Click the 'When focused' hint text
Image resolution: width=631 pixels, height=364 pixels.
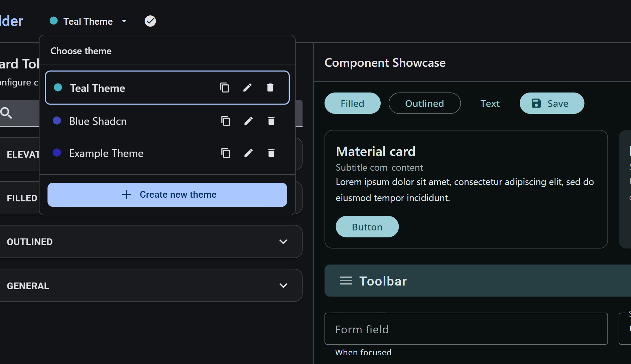(x=363, y=352)
